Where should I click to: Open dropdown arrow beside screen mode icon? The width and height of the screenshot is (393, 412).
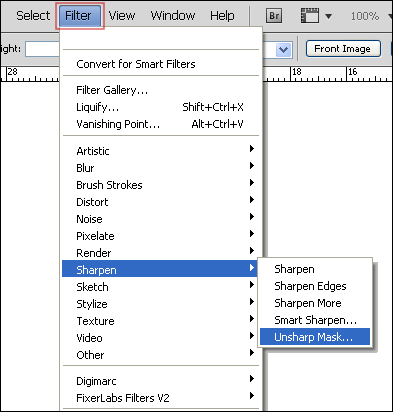point(328,16)
